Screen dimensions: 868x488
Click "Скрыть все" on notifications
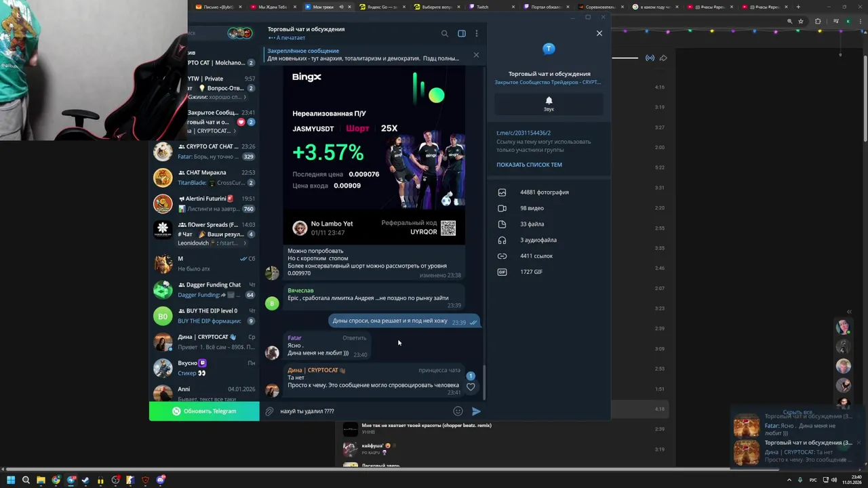pos(797,412)
